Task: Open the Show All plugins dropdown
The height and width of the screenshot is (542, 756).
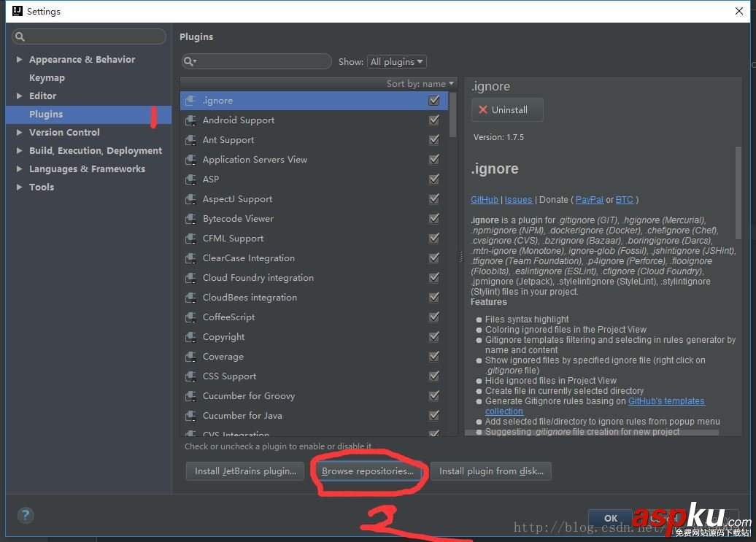Action: [397, 62]
